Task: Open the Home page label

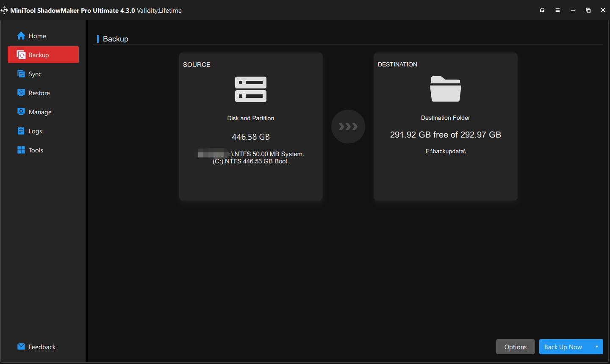Action: 37,36
